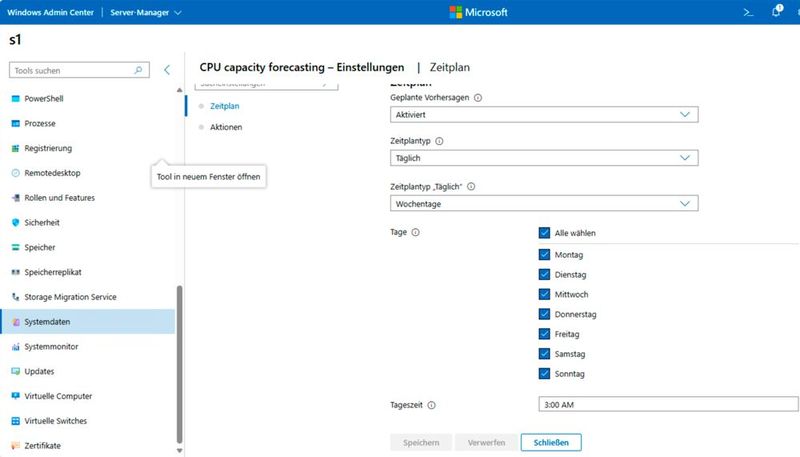The width and height of the screenshot is (800, 457).
Task: Show info for Zeitplantyp „Täglich“
Action: (471, 187)
